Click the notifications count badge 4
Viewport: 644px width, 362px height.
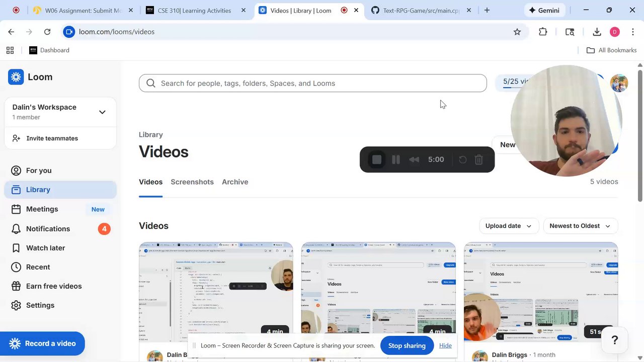[104, 229]
